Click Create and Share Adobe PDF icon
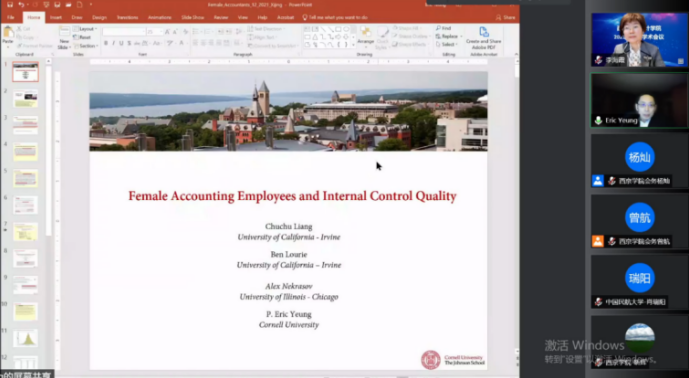 pos(483,37)
